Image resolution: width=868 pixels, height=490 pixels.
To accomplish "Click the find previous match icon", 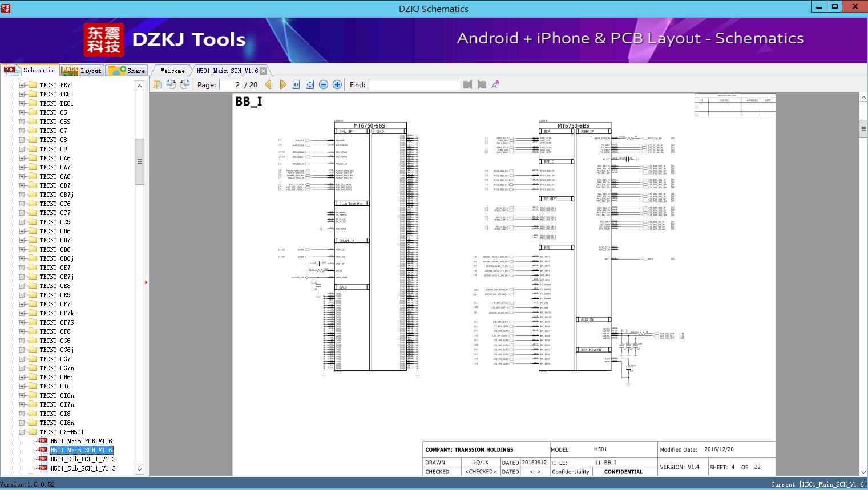I will pos(468,84).
